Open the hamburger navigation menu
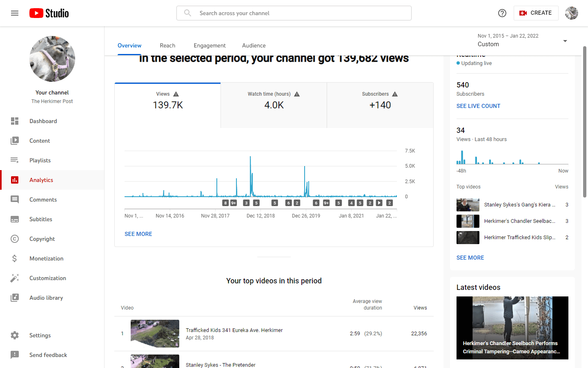The width and height of the screenshot is (588, 368). (x=15, y=13)
